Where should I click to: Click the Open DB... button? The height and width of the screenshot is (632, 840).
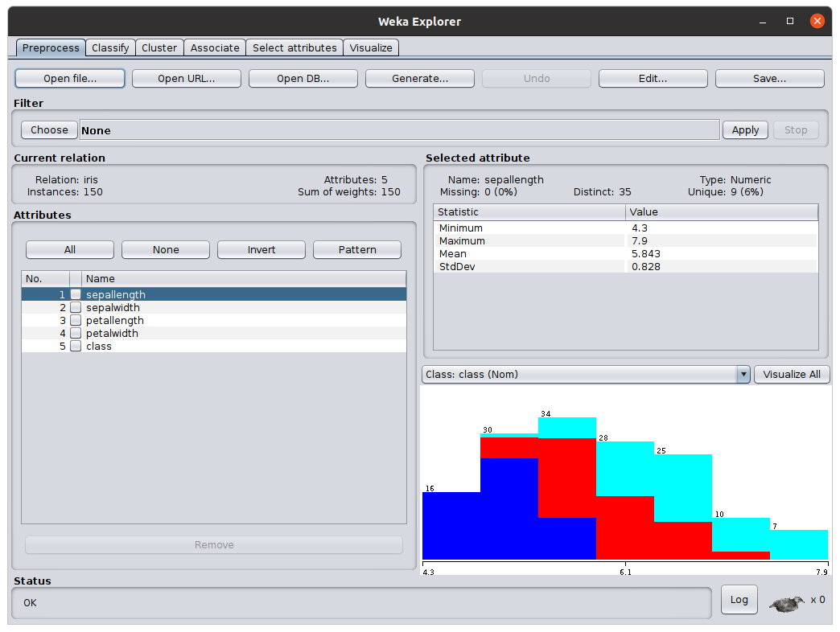pyautogui.click(x=303, y=78)
